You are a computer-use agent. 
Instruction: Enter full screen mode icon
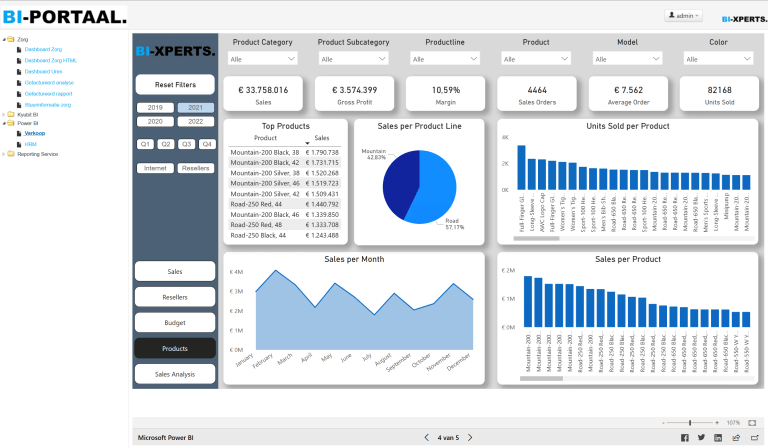(753, 438)
